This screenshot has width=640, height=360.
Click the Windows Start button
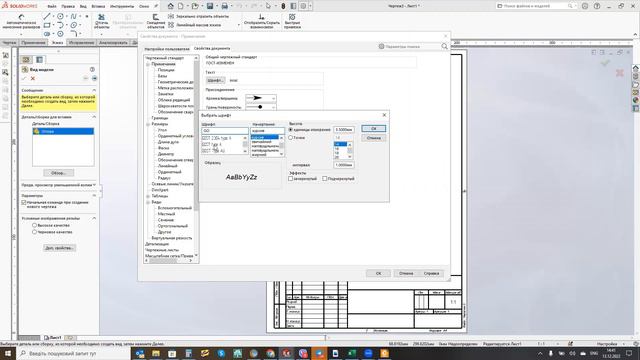coord(8,353)
